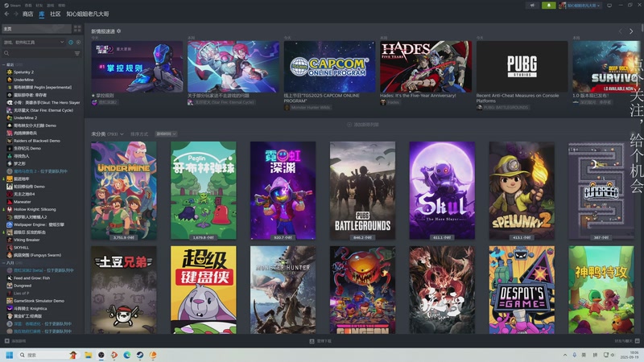Open the collections grid view icon
The height and width of the screenshot is (362, 644).
pos(77,29)
